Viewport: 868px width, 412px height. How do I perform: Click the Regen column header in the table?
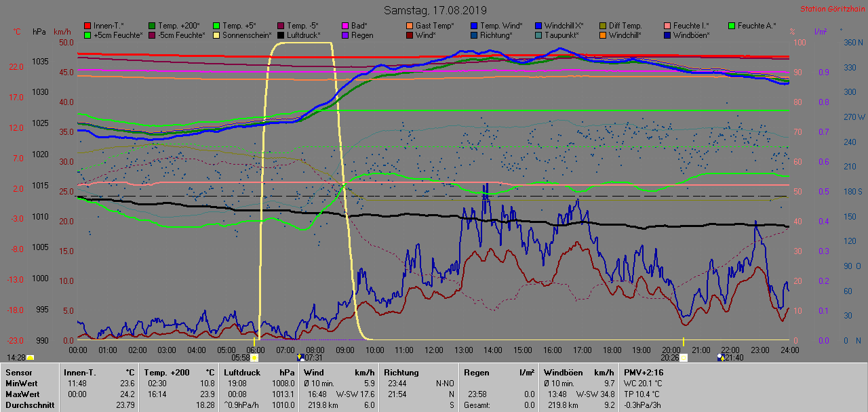click(x=476, y=373)
